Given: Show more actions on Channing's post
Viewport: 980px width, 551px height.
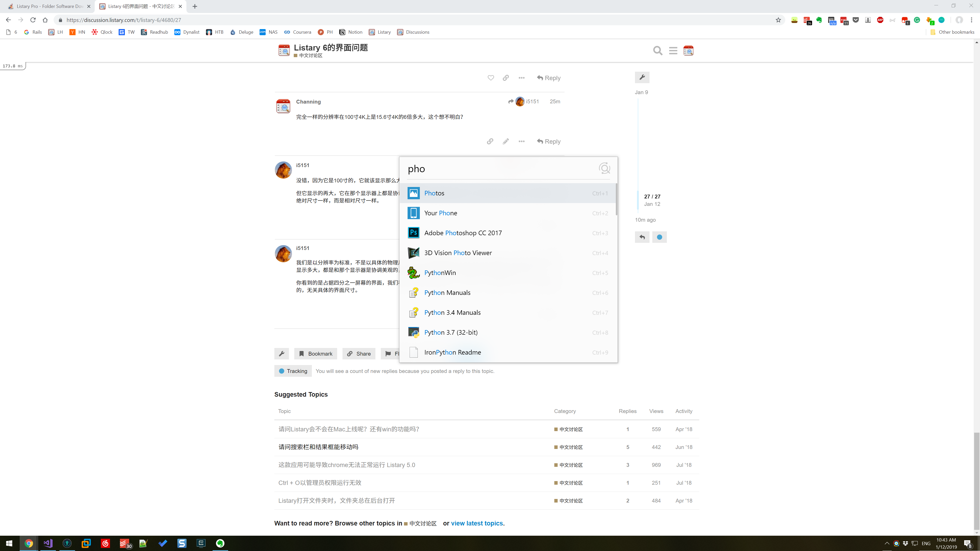Looking at the screenshot, I should tap(522, 142).
